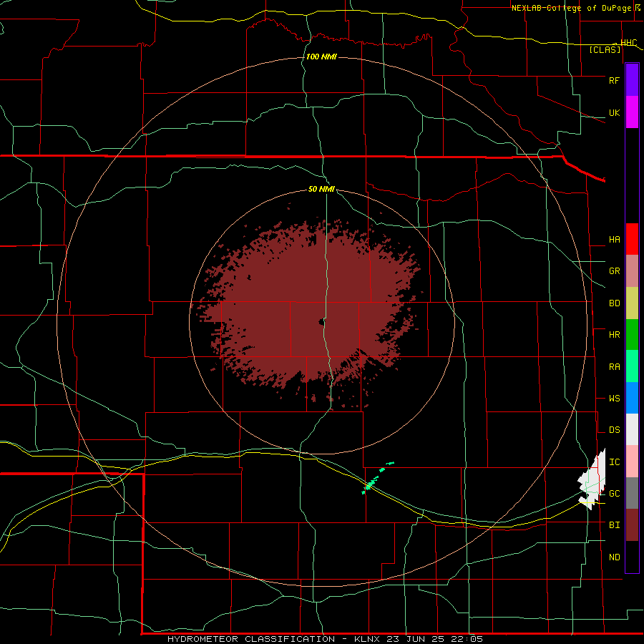Image resolution: width=644 pixels, height=644 pixels.
Task: Click the 100 NMI range ring label
Action: (x=321, y=57)
